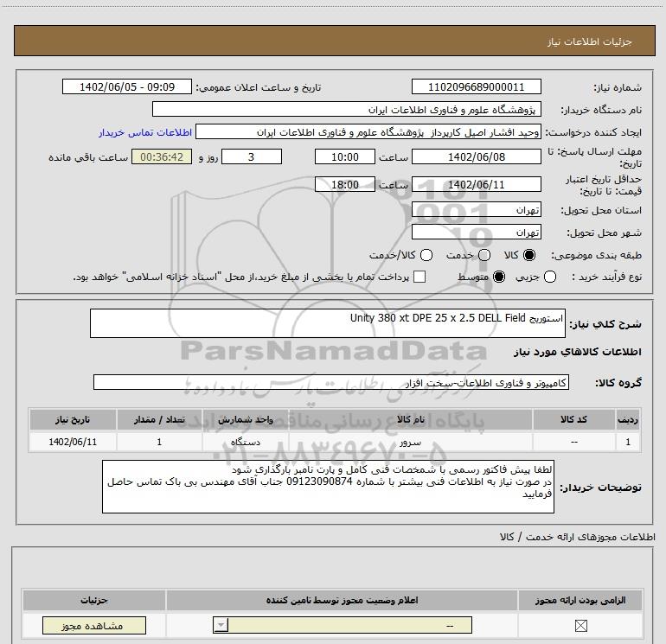666x644 pixels.
Task: Open the اعلام وضعیت مجوز dropdown arrow
Action: [x=221, y=625]
